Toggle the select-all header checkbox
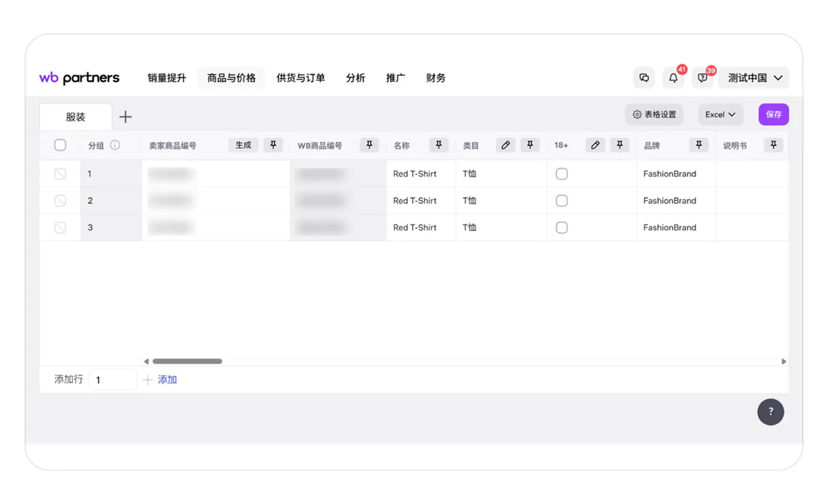The image size is (828, 504). click(x=60, y=145)
